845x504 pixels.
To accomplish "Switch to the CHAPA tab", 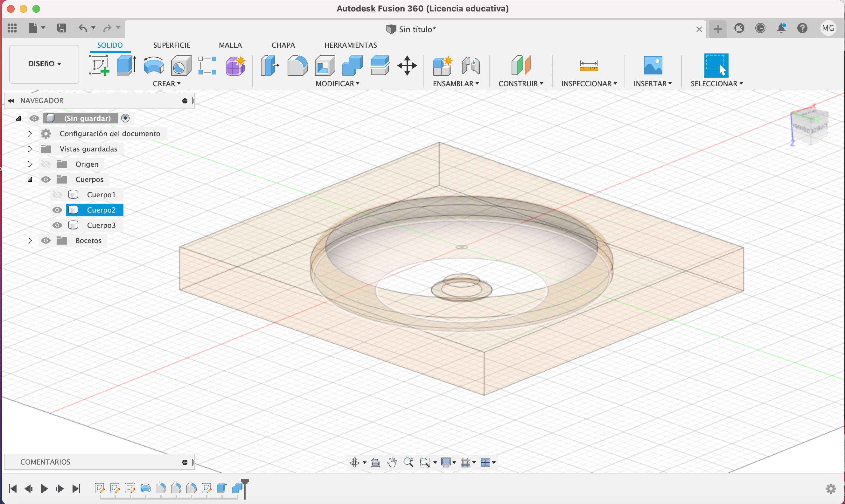I will (x=283, y=45).
